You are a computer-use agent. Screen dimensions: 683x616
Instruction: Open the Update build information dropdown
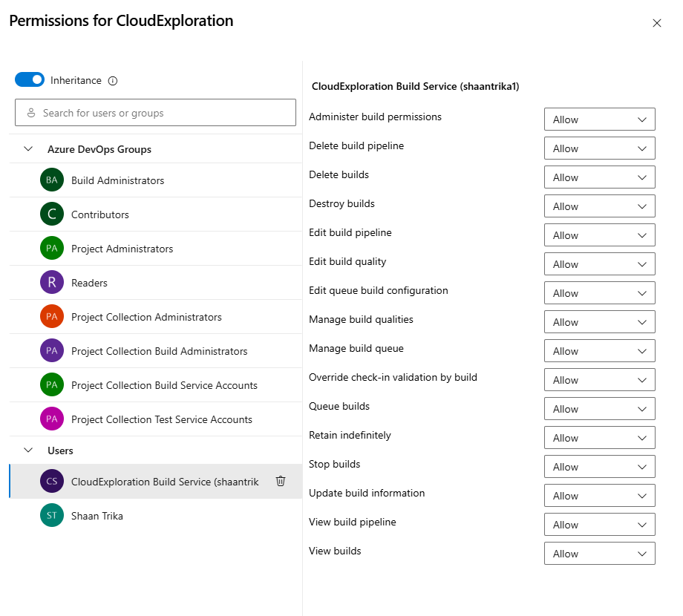(x=599, y=496)
